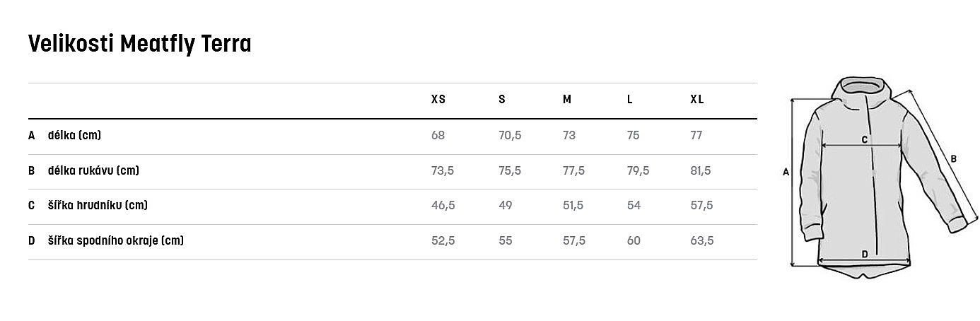Click the 81,5 sleeve length value for XL

coord(701,170)
